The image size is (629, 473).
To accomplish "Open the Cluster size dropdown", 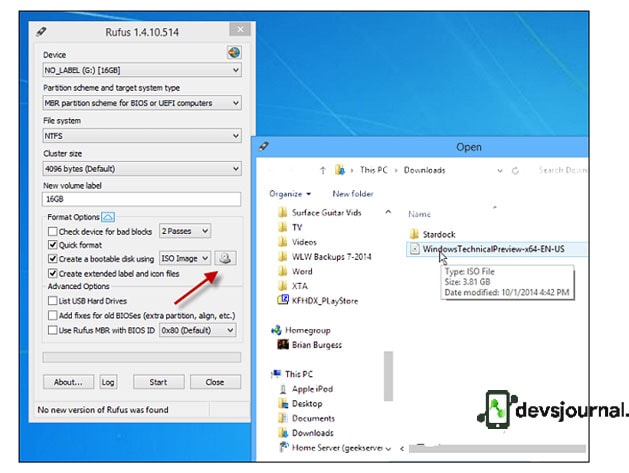I will pyautogui.click(x=142, y=168).
